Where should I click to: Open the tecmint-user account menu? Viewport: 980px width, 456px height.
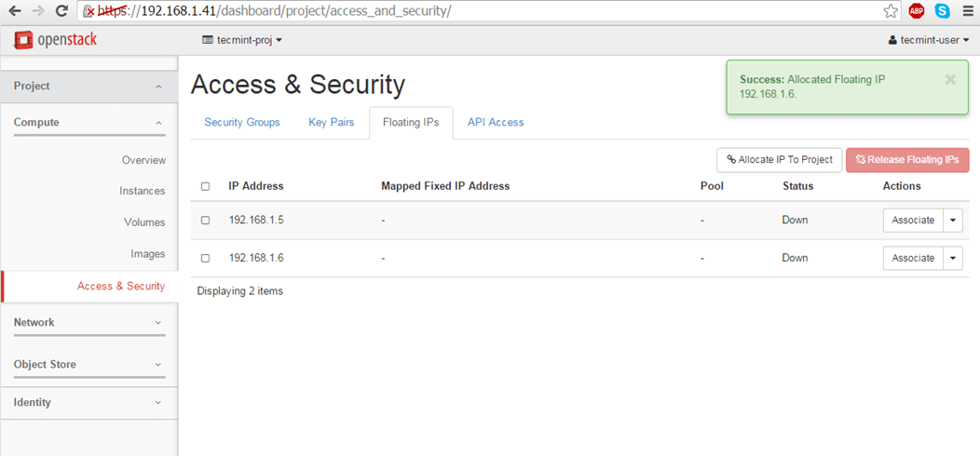[929, 41]
